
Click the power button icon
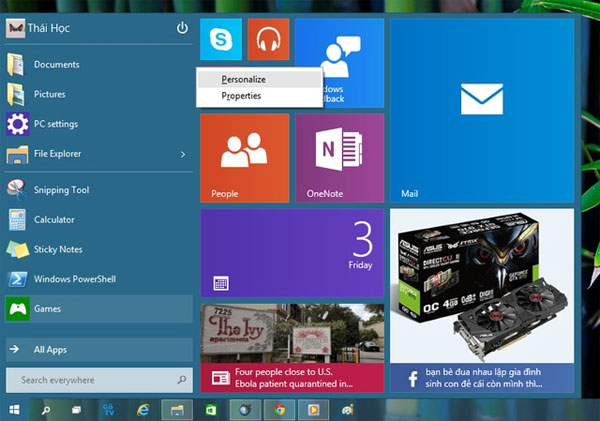click(x=182, y=28)
